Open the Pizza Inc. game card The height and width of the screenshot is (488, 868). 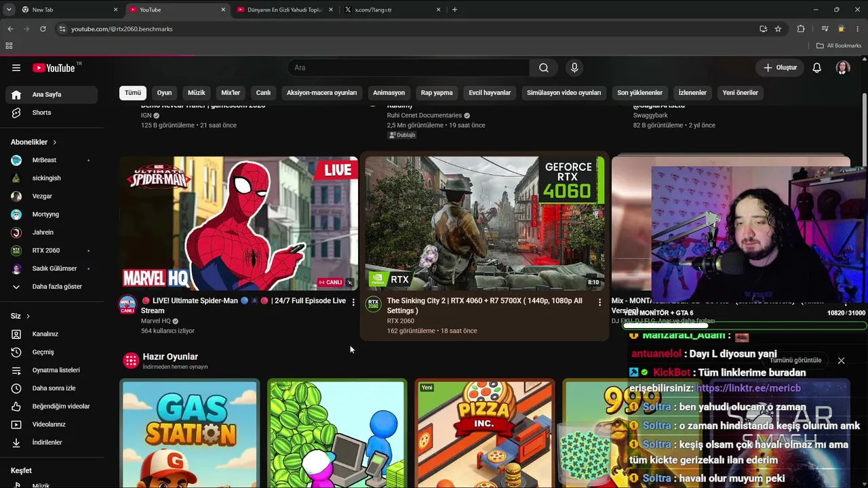tap(485, 434)
